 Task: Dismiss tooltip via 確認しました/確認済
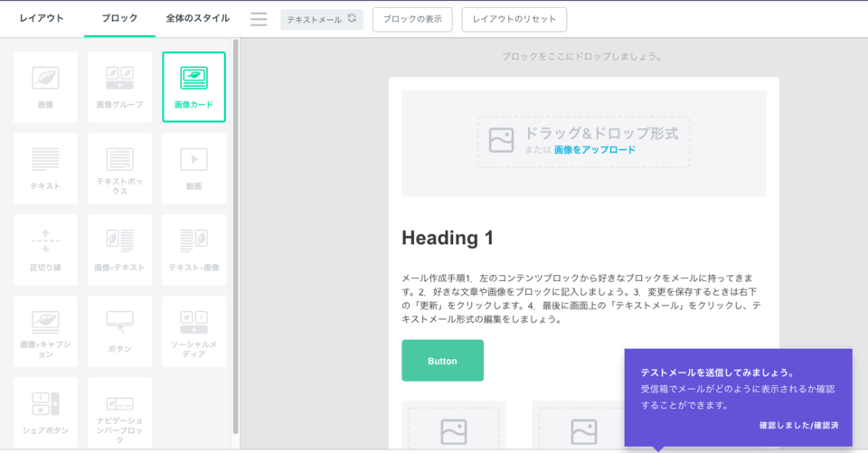[798, 425]
